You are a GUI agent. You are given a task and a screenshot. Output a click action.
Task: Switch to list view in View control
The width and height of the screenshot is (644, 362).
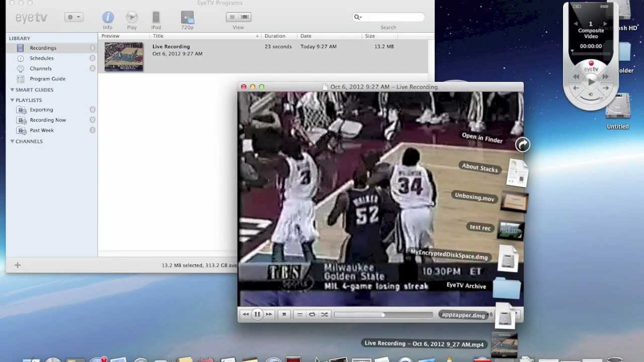232,17
